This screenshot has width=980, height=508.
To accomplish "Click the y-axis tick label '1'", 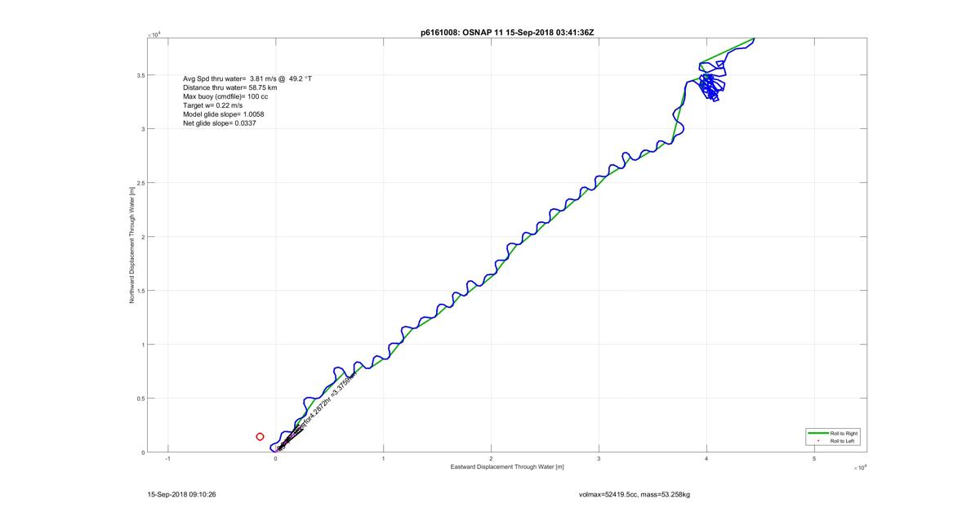I will pyautogui.click(x=142, y=345).
